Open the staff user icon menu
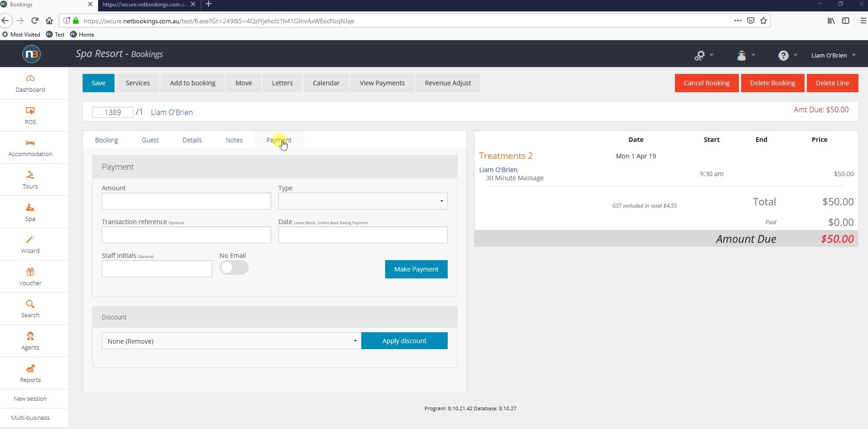 tap(742, 56)
